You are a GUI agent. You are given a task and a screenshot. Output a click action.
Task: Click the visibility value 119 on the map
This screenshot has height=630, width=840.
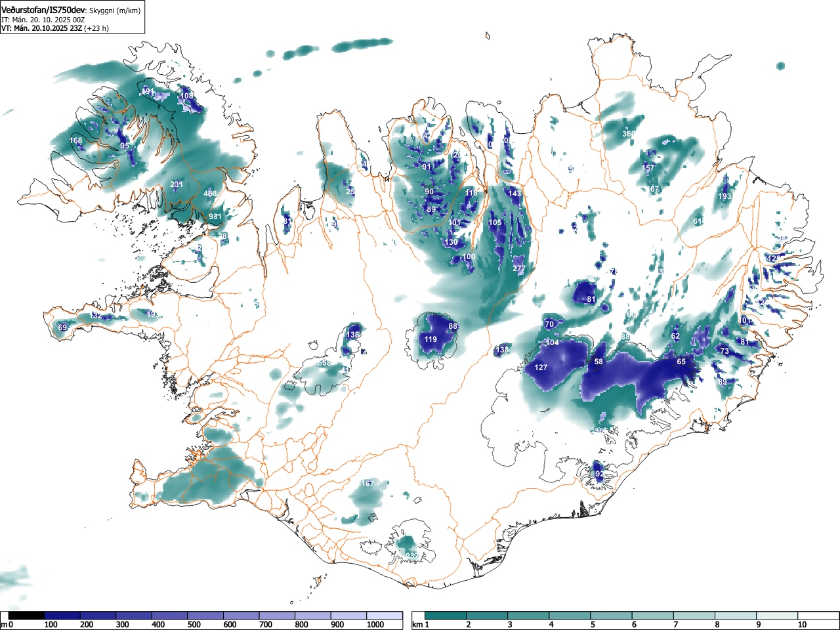tap(430, 339)
